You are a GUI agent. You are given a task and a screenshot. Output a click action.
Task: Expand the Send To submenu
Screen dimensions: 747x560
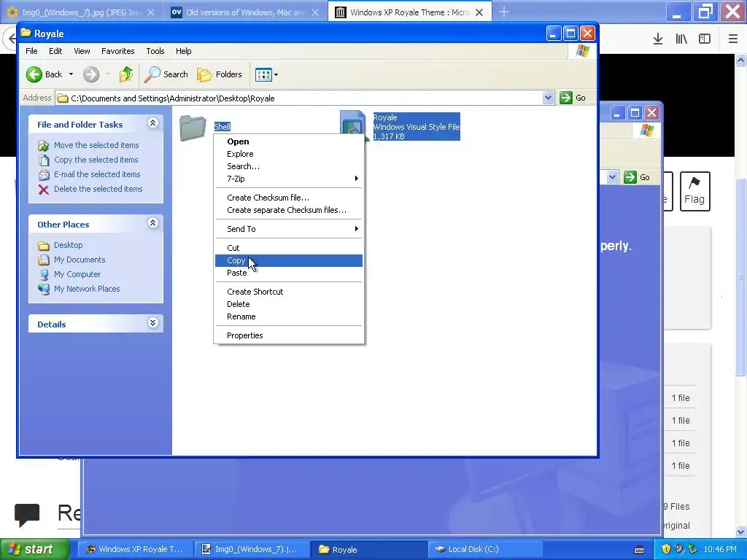(289, 229)
